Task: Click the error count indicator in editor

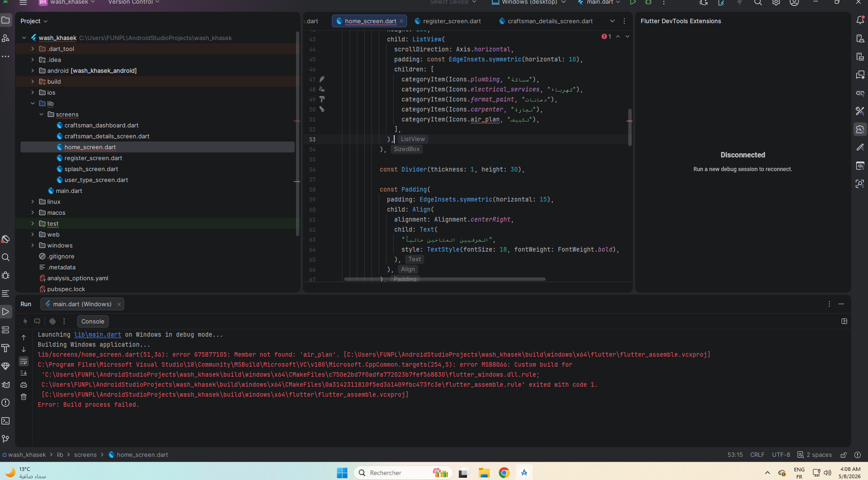Action: click(606, 36)
